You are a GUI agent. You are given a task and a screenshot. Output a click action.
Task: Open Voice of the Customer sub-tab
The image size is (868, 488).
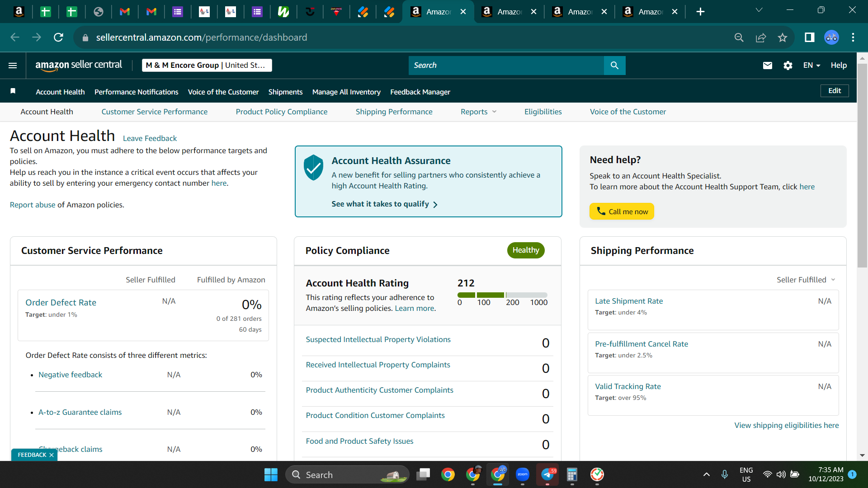click(628, 112)
